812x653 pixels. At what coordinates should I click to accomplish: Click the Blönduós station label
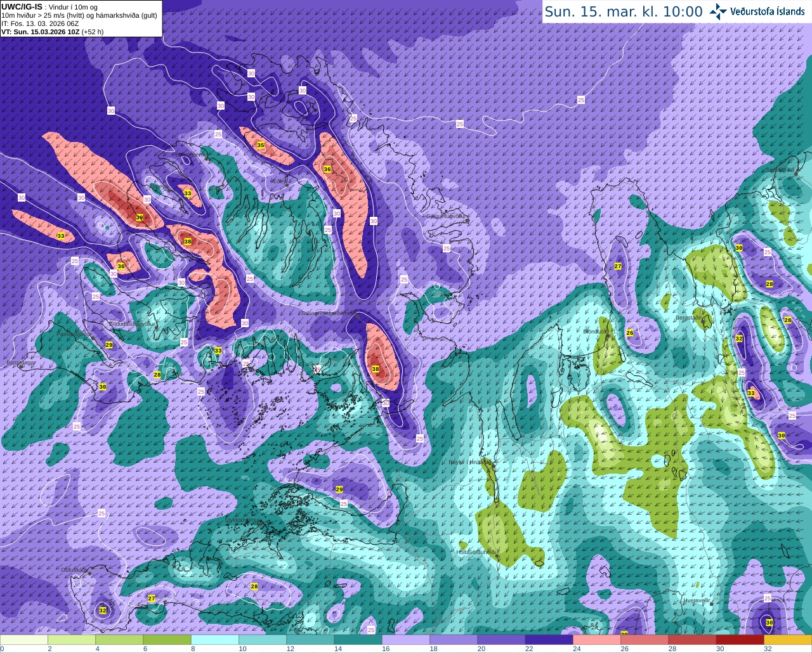click(596, 331)
